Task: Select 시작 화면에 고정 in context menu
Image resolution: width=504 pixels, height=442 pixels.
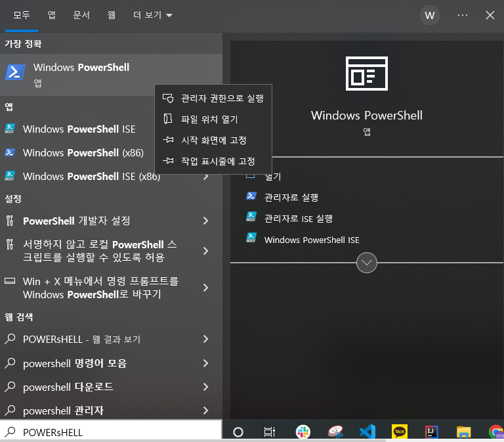Action: click(x=213, y=140)
